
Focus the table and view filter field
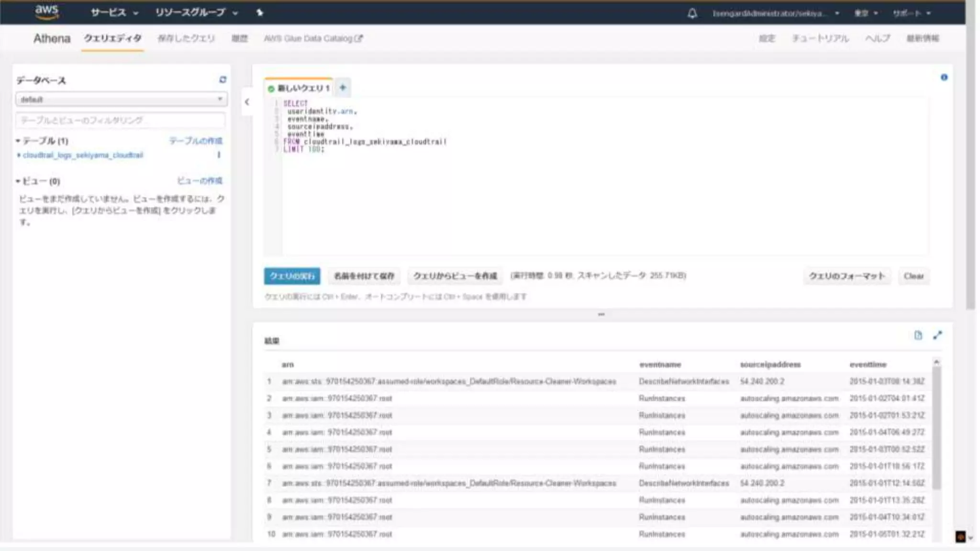(x=121, y=120)
